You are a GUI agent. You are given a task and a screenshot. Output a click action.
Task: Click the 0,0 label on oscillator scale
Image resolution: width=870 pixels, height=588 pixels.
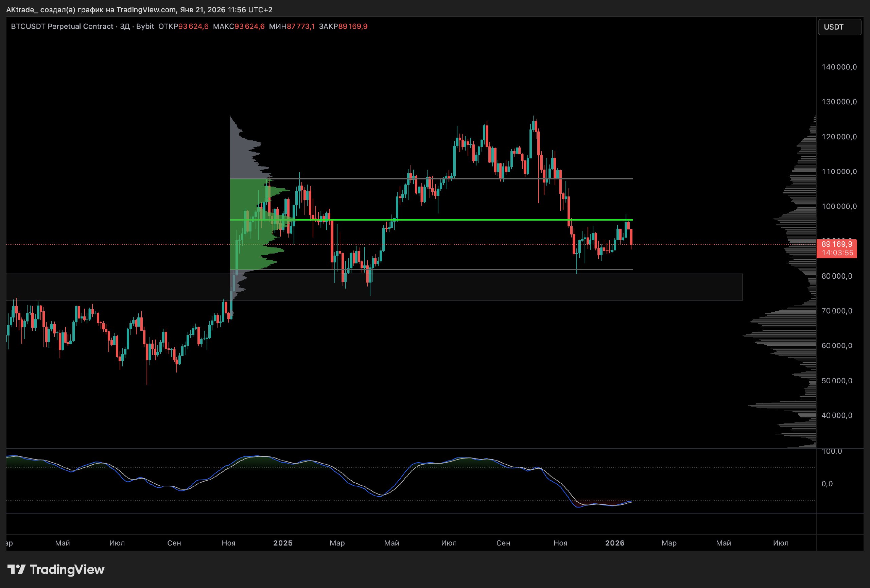click(x=827, y=484)
